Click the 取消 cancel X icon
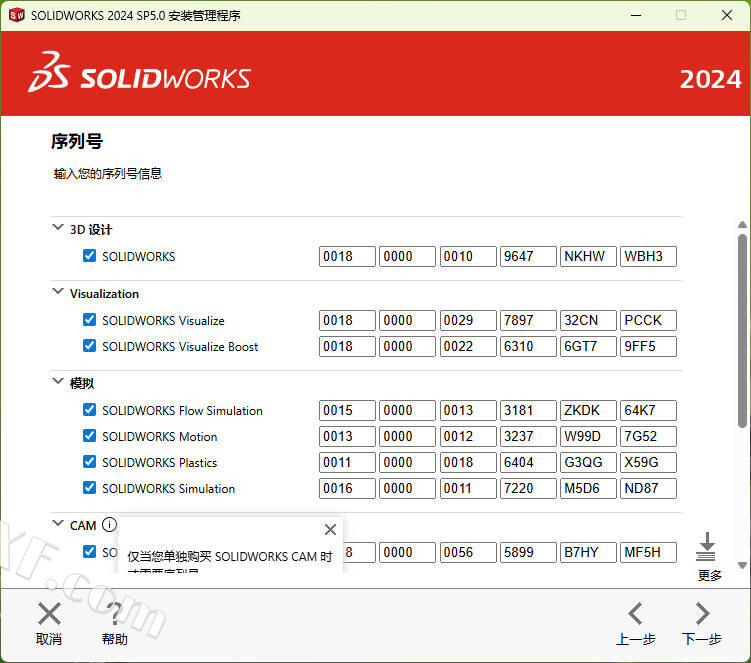751x663 pixels. click(x=49, y=614)
